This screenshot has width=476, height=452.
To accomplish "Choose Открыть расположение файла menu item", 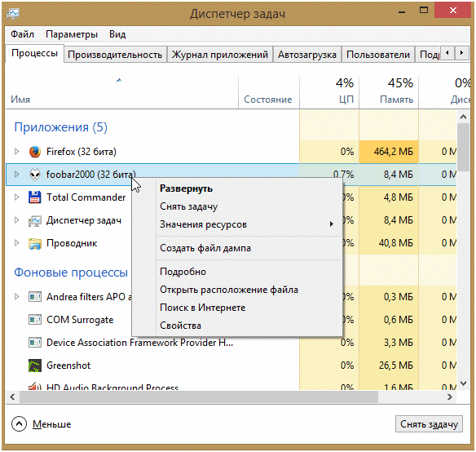I will coord(237,290).
